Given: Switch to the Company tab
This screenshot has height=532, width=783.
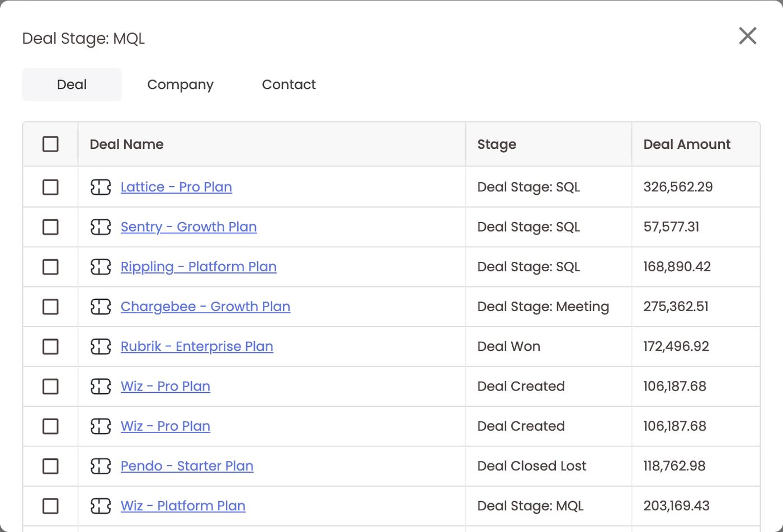Looking at the screenshot, I should [180, 84].
